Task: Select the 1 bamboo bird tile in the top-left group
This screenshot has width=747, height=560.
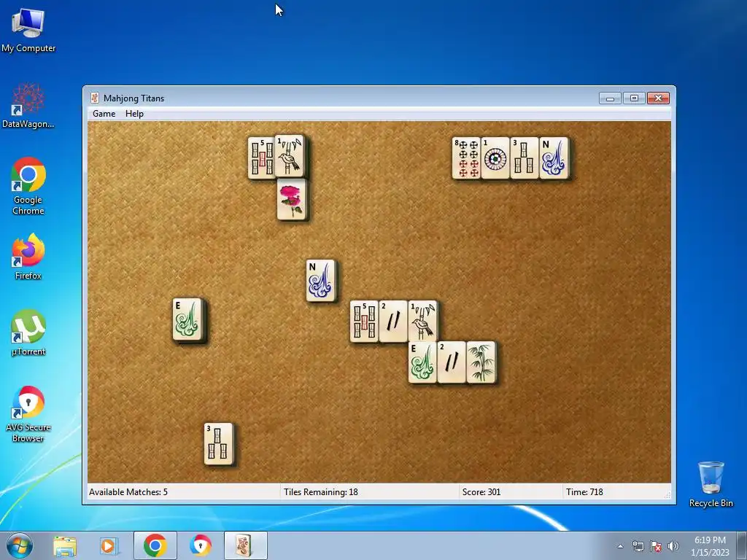Action: (290, 156)
